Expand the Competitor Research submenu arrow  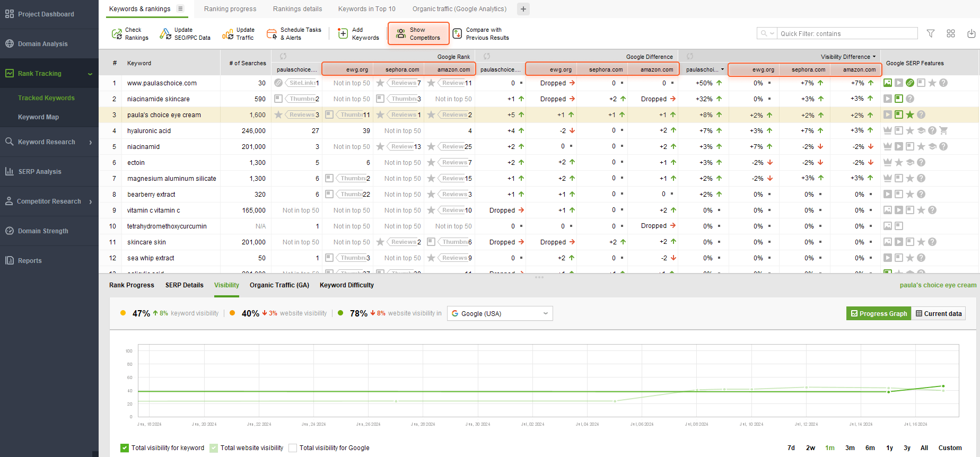91,201
